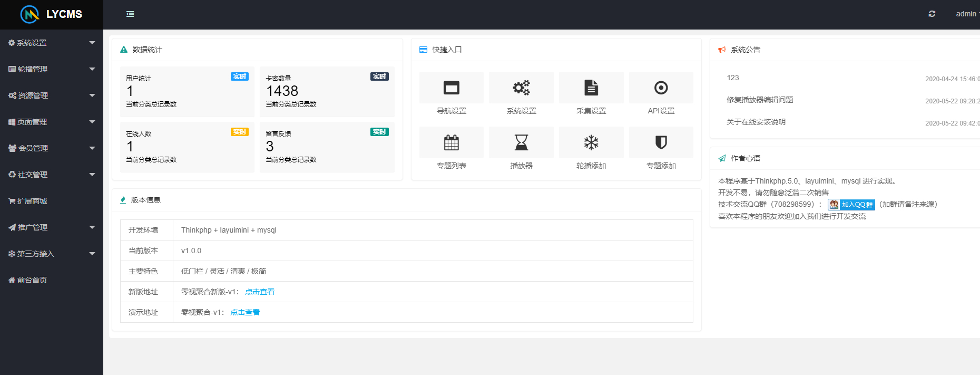This screenshot has height=375, width=980.
Task: Toggle the sidebar collapse icon in header
Action: coord(130,14)
